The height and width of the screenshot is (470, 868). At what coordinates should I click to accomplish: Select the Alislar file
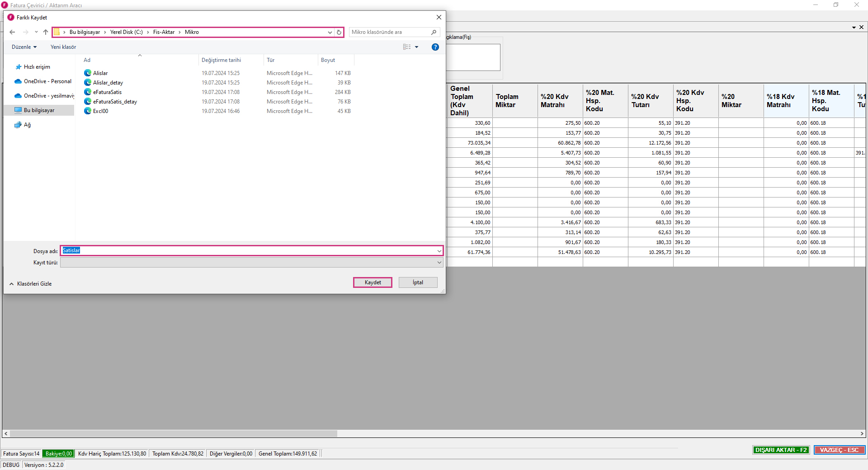point(100,73)
